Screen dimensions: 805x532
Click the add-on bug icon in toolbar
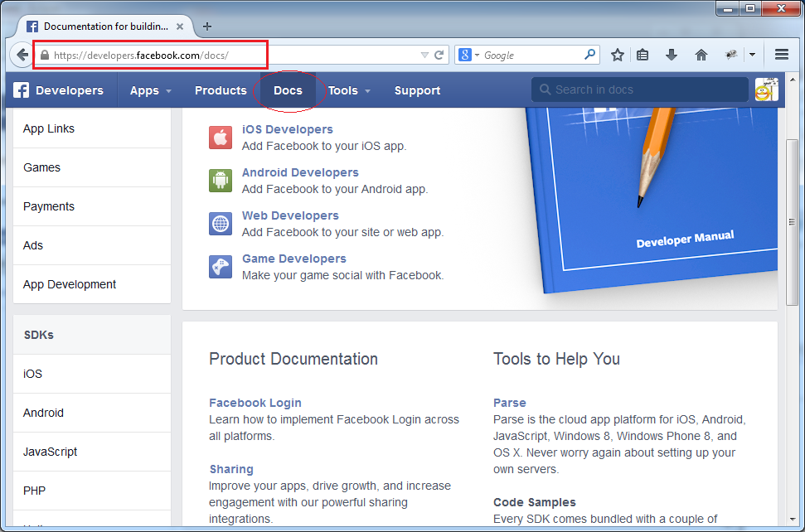tap(731, 55)
